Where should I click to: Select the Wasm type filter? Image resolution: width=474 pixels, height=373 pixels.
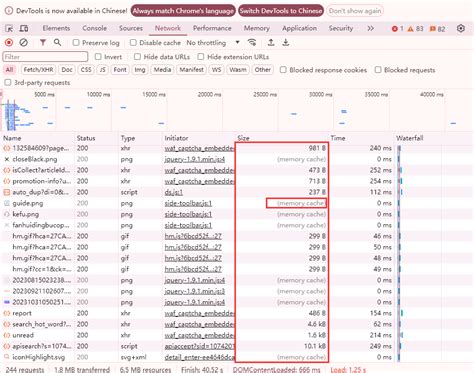click(x=238, y=70)
